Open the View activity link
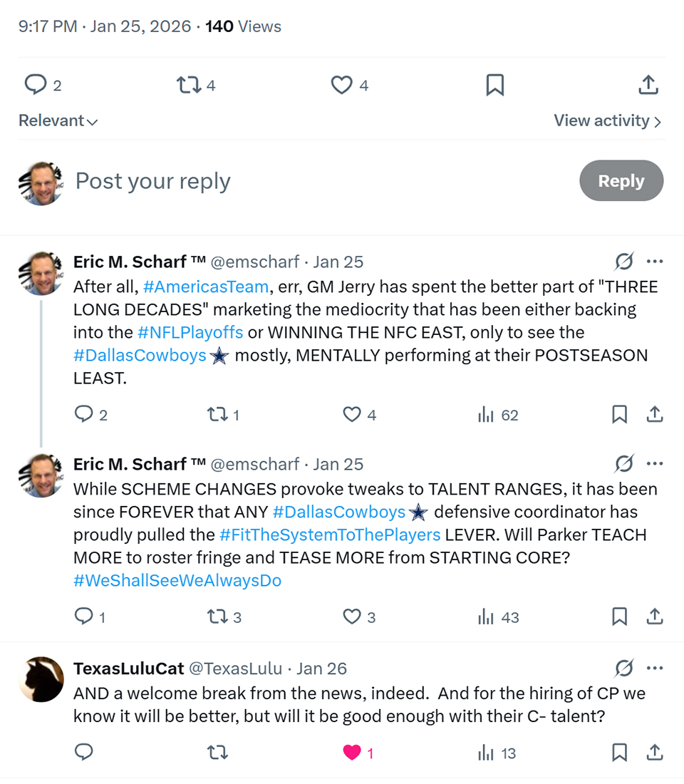 (x=607, y=121)
